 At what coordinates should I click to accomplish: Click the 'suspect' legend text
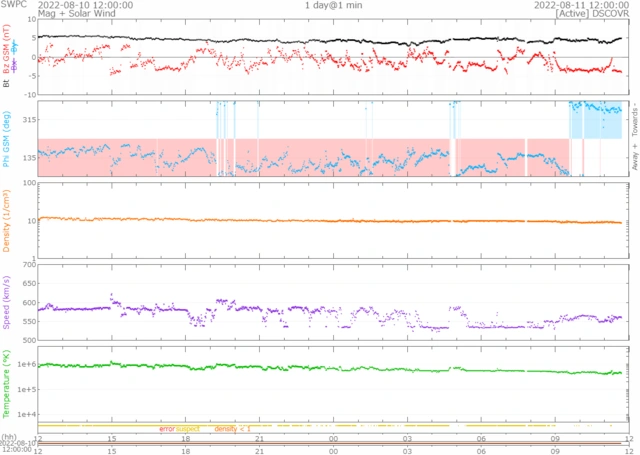tap(188, 429)
